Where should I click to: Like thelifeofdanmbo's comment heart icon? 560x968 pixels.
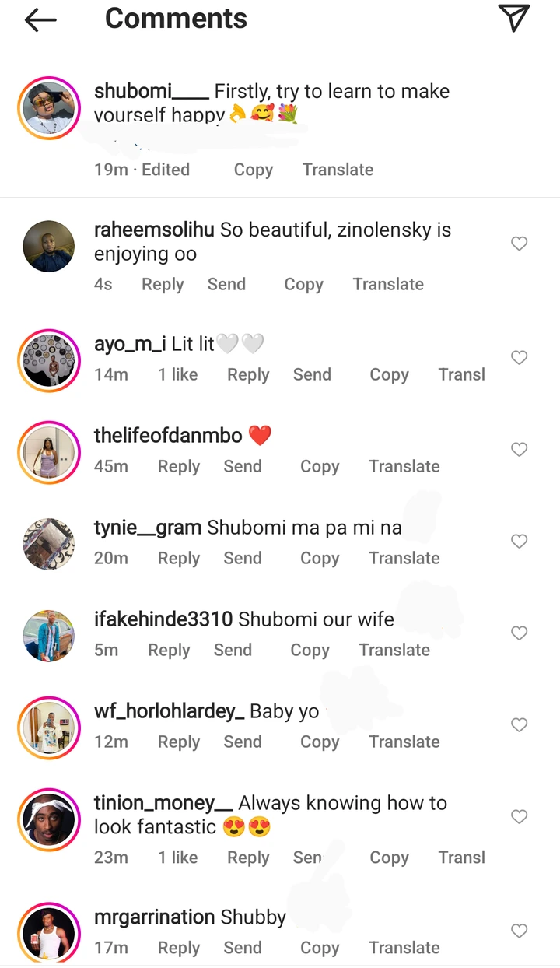[520, 449]
